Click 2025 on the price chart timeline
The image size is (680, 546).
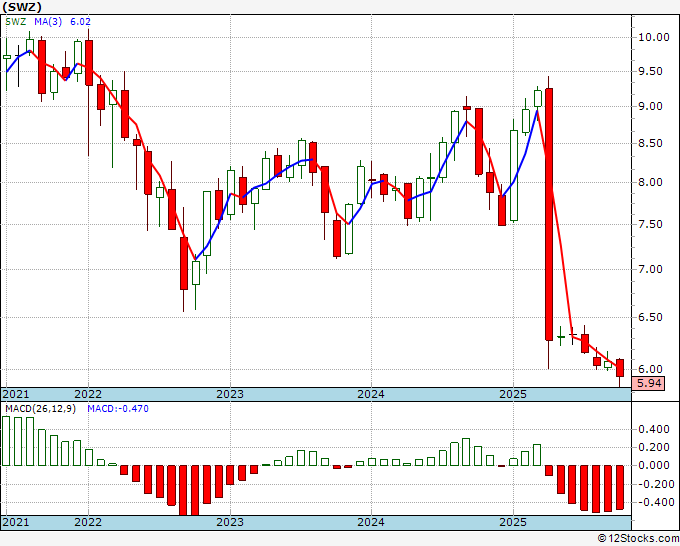click(513, 394)
